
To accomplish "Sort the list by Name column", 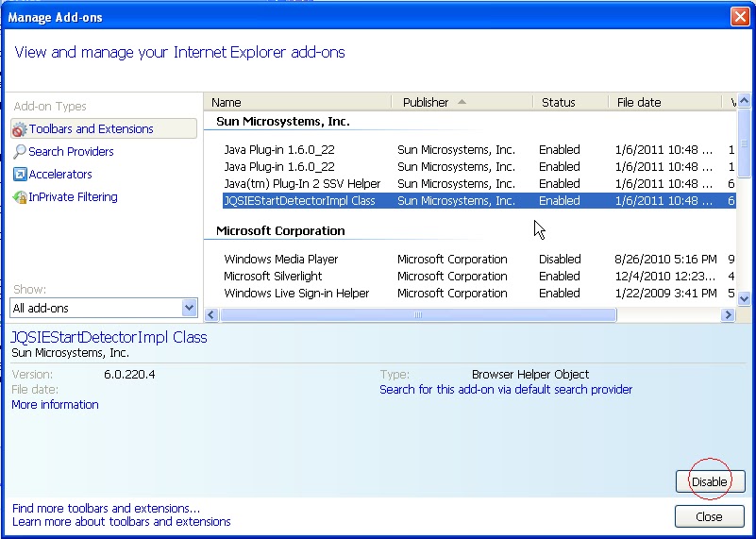I will (297, 102).
